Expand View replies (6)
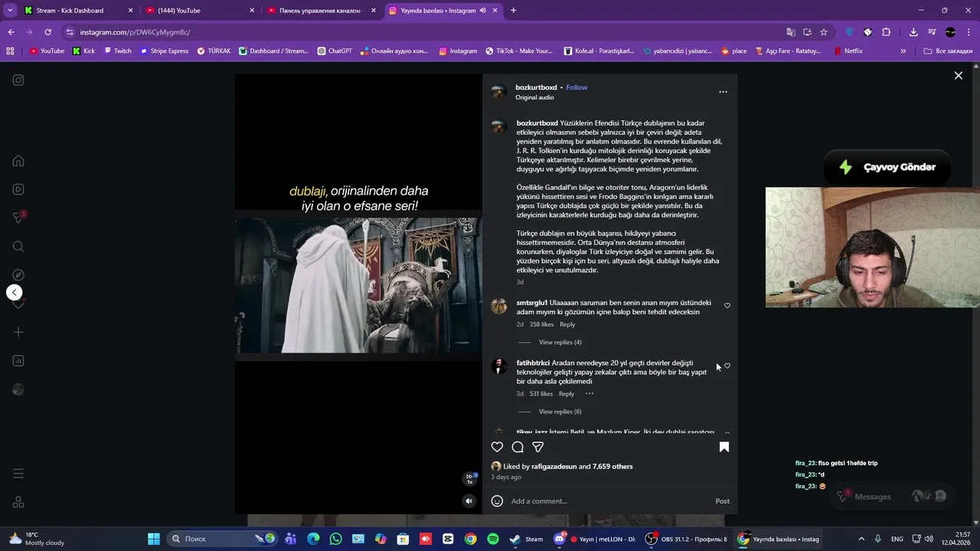 (560, 412)
